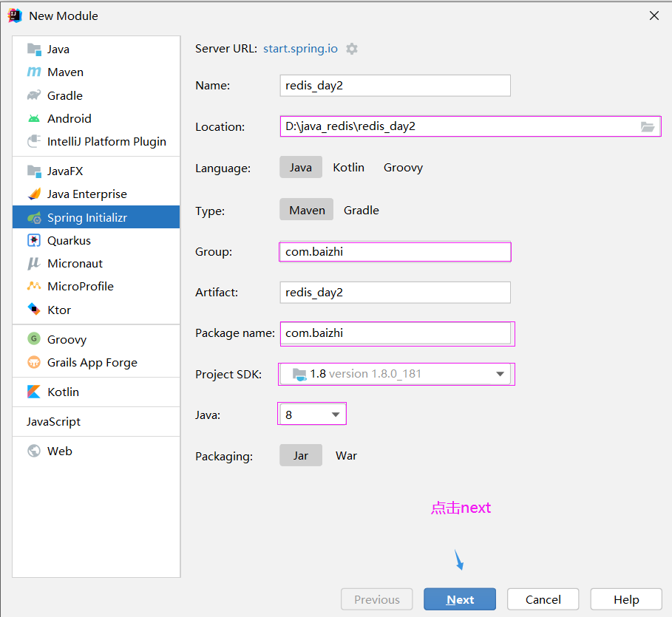Click the Cancel button

pos(543,599)
